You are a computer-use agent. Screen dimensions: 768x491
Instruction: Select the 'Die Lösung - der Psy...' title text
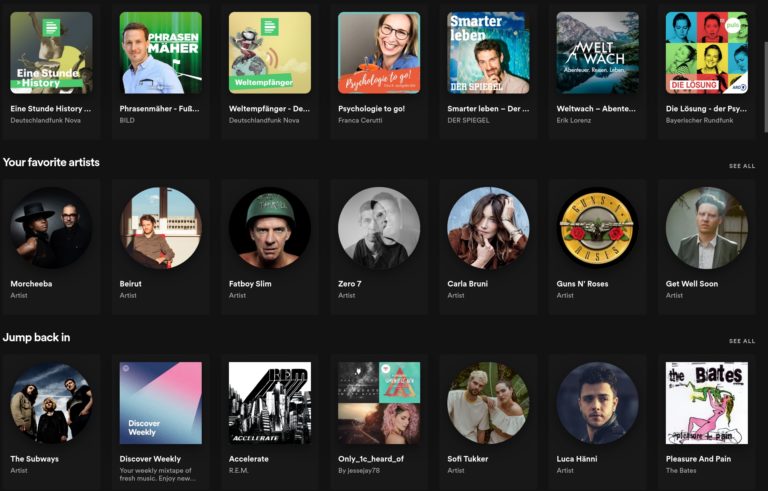(706, 109)
